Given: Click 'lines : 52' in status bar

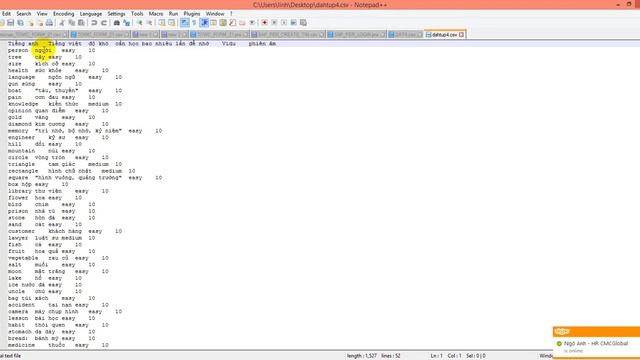Looking at the screenshot, I should (391, 356).
